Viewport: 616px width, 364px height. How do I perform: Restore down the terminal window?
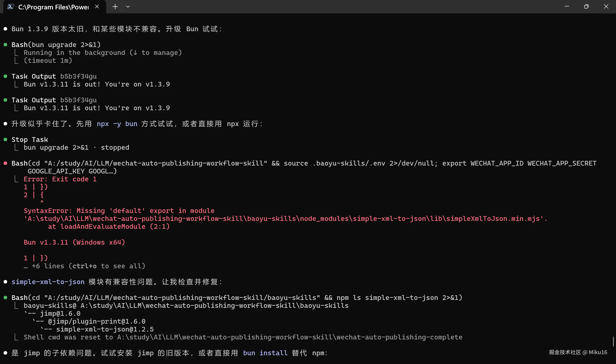(x=586, y=7)
